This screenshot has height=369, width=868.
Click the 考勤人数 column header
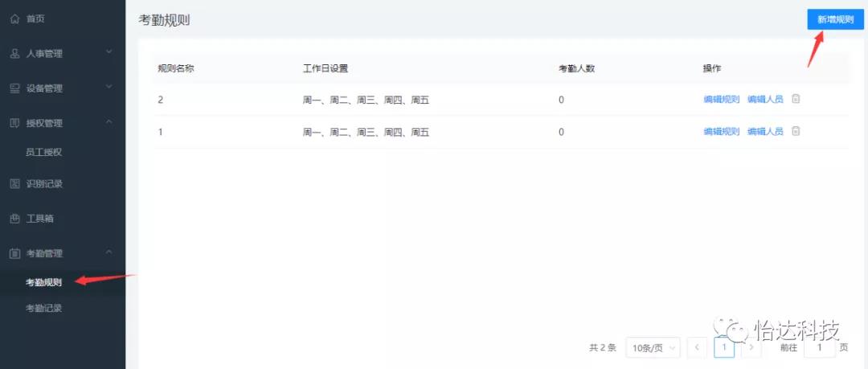577,68
